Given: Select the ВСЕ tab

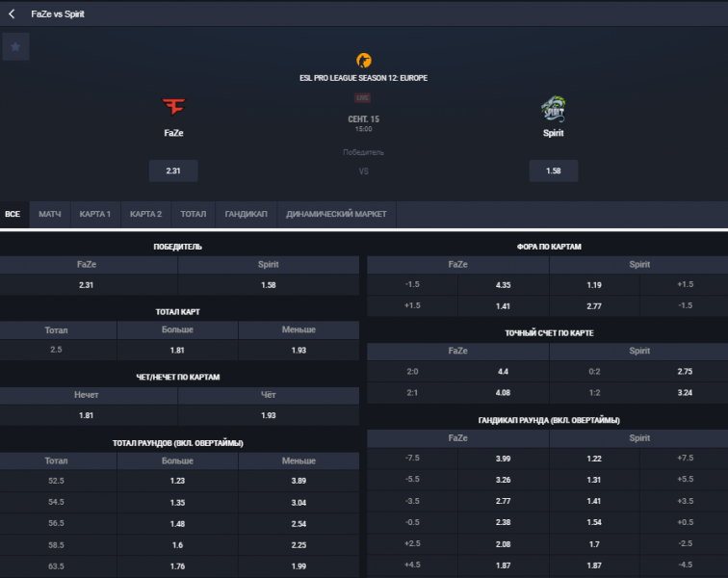Looking at the screenshot, I should (x=13, y=214).
